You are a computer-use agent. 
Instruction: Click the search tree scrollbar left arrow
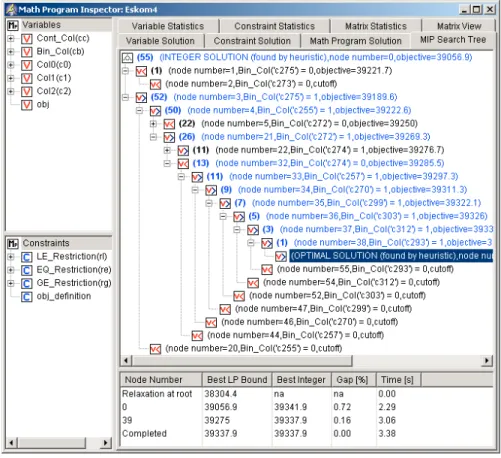126,361
